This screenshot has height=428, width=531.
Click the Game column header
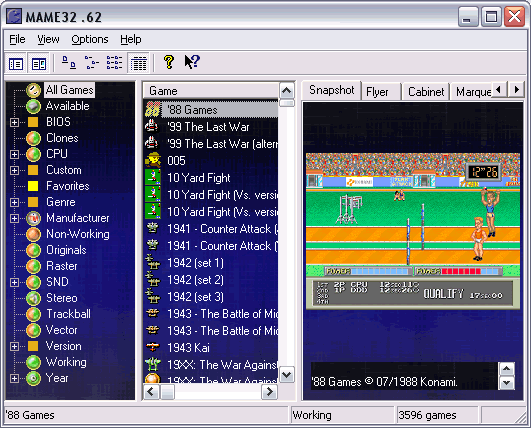point(211,91)
